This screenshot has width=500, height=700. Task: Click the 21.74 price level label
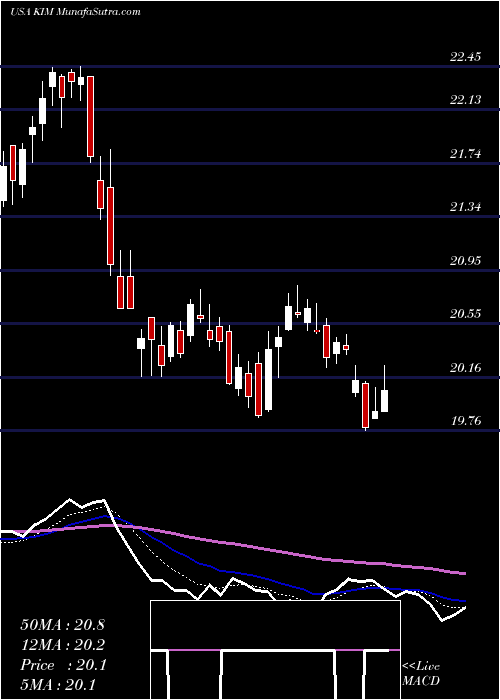point(466,154)
